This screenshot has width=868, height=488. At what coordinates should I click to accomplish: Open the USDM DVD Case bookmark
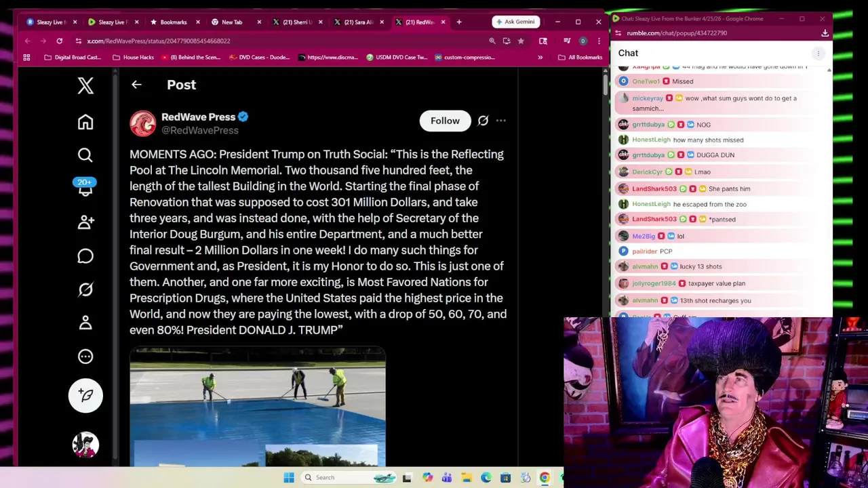(397, 57)
